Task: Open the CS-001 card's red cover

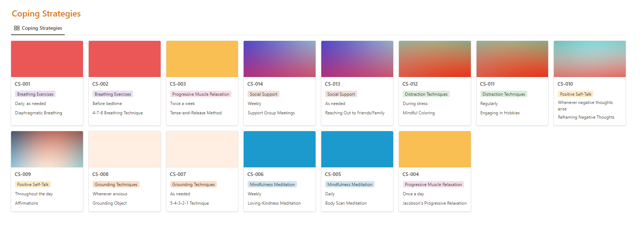Action: pyautogui.click(x=47, y=59)
